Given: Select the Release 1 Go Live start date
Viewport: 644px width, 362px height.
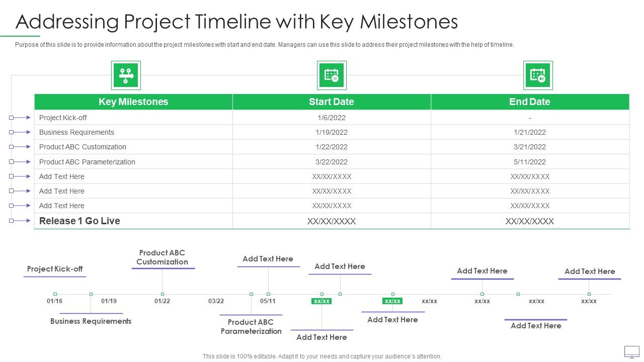Looking at the screenshot, I should (x=332, y=221).
